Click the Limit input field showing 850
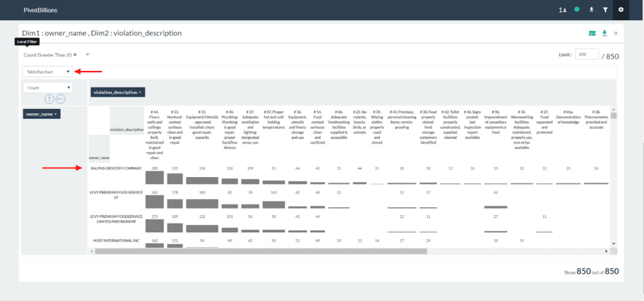The width and height of the screenshot is (644, 301). (587, 54)
